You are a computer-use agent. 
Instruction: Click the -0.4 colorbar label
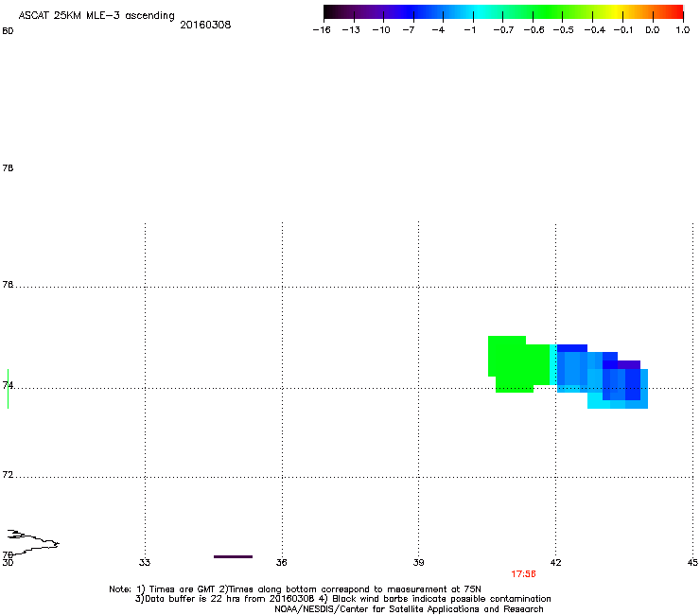pyautogui.click(x=595, y=30)
